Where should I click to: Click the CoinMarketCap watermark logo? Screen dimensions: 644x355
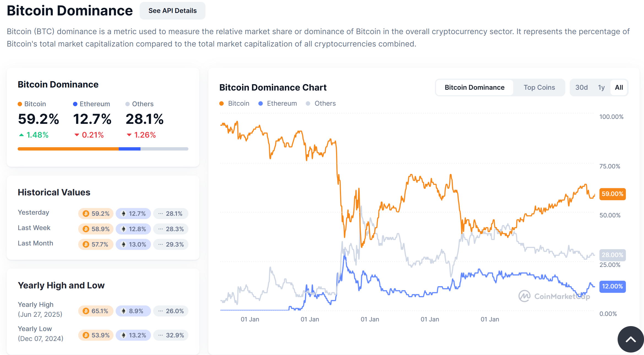(524, 296)
